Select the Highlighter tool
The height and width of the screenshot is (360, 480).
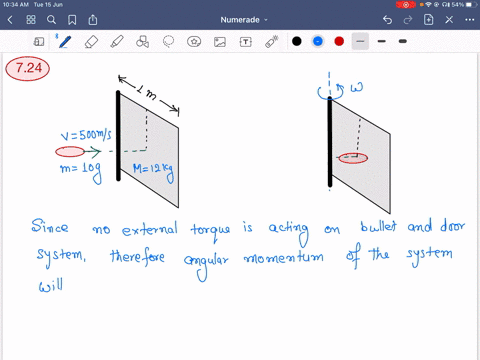click(117, 42)
